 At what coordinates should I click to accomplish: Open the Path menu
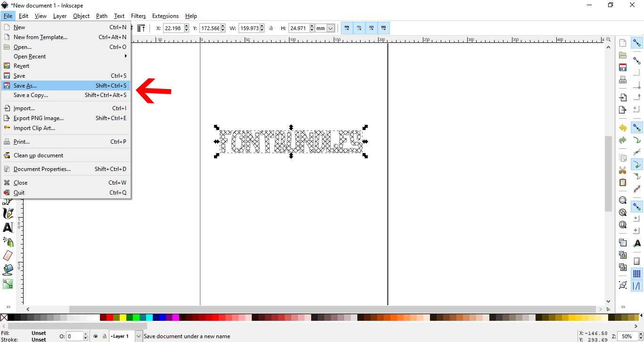102,16
